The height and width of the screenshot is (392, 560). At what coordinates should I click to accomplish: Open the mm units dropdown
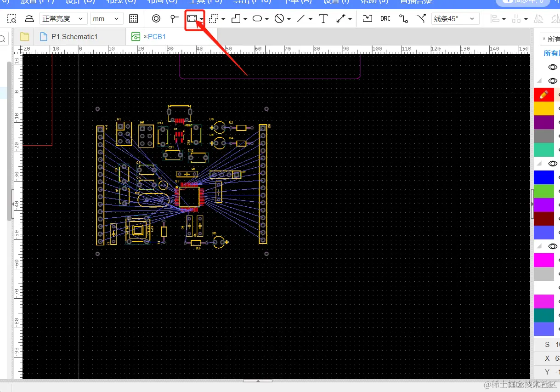[x=107, y=19]
